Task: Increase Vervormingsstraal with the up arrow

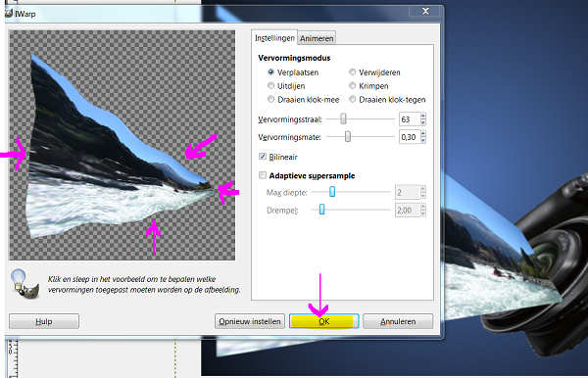Action: click(x=423, y=117)
